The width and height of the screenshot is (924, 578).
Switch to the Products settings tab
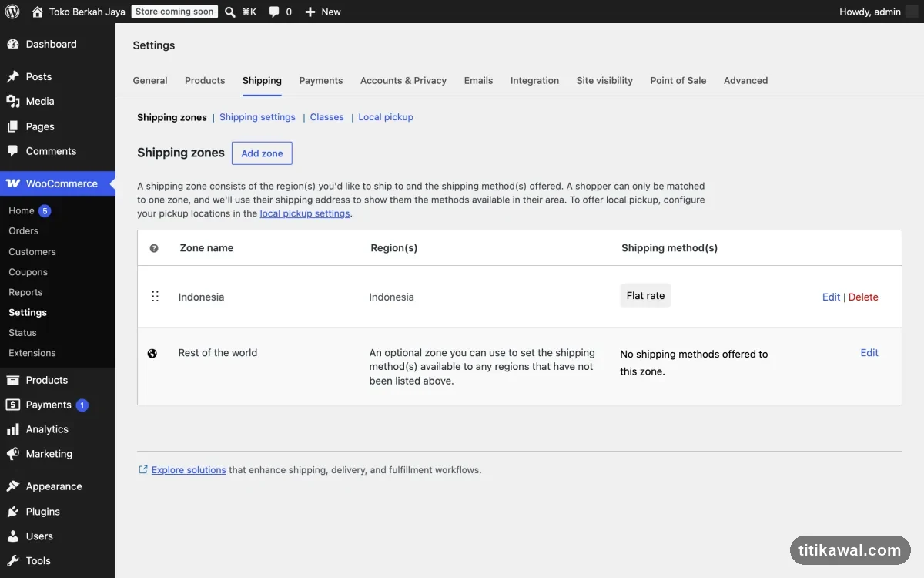[x=205, y=80]
